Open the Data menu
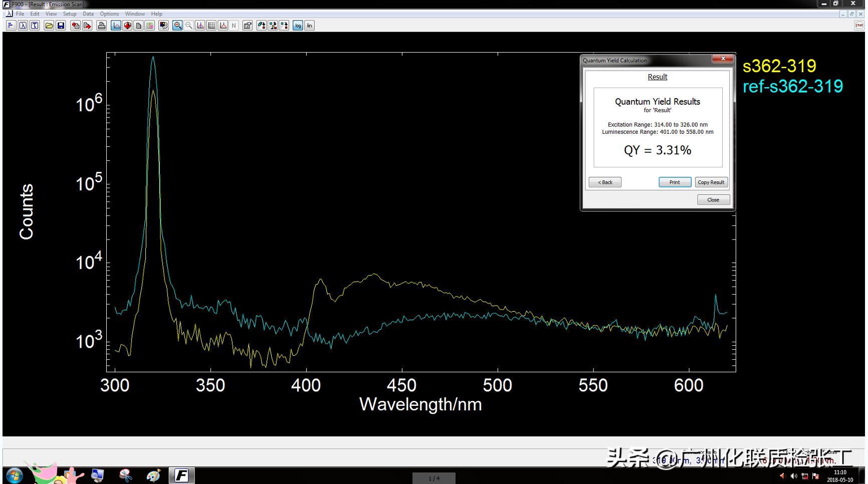This screenshot has height=484, width=868. tap(88, 14)
